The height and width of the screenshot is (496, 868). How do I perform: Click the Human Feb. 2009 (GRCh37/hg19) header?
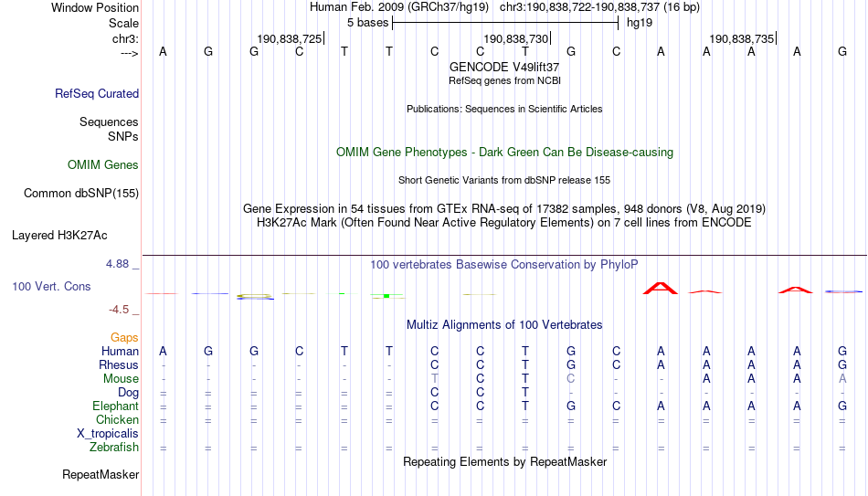pos(399,7)
